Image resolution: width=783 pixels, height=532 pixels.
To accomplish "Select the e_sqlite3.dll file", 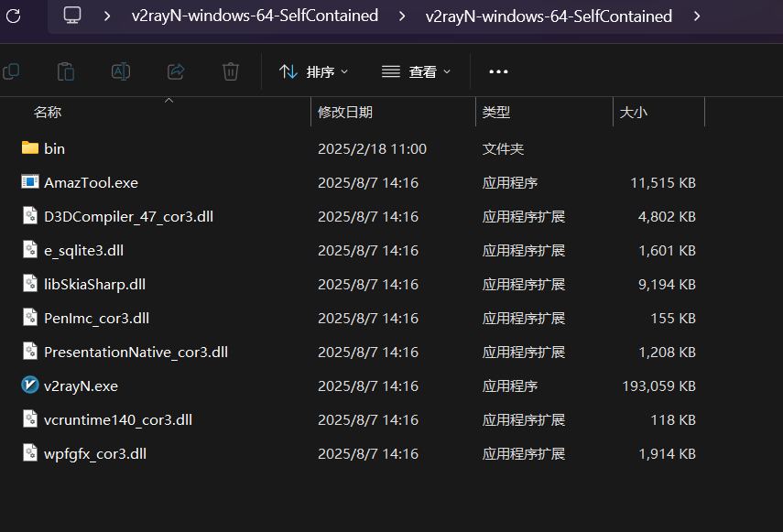I will (x=83, y=250).
